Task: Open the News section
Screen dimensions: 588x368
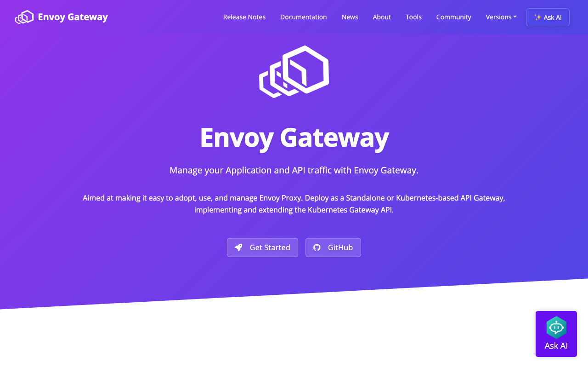Action: pyautogui.click(x=350, y=17)
